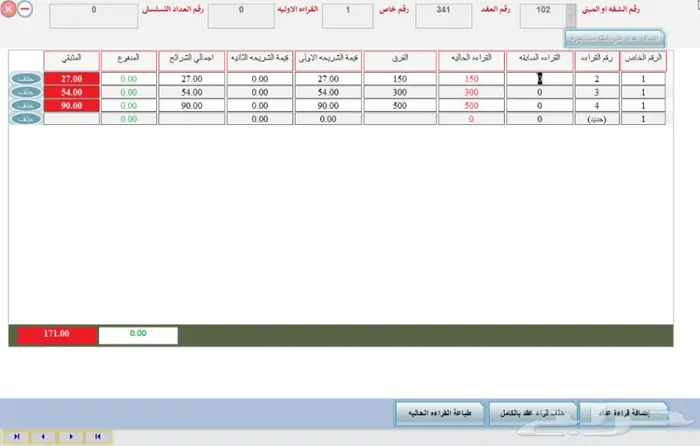The width and height of the screenshot is (700, 446).
Task: Click the red total remaining 171.00 box
Action: click(x=57, y=335)
